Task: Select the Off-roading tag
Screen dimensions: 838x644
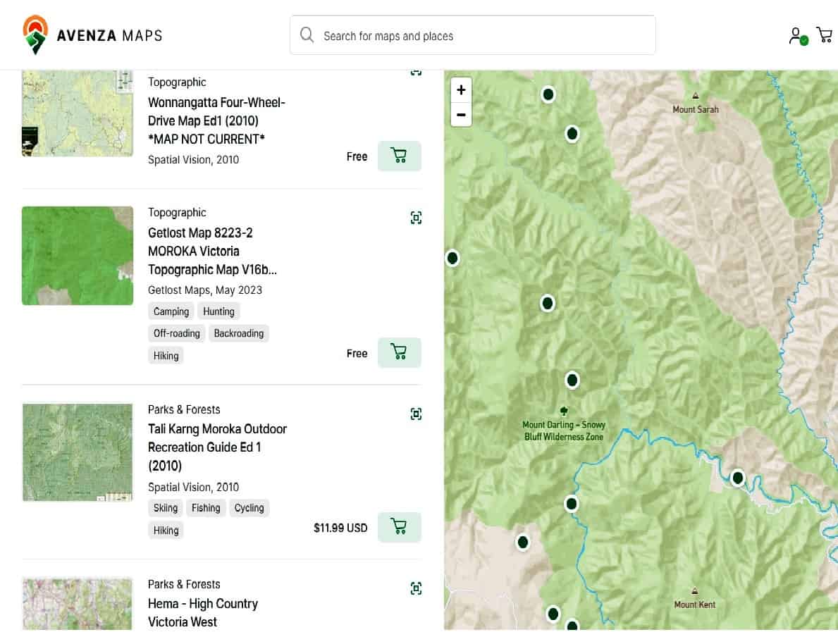Action: coord(176,333)
